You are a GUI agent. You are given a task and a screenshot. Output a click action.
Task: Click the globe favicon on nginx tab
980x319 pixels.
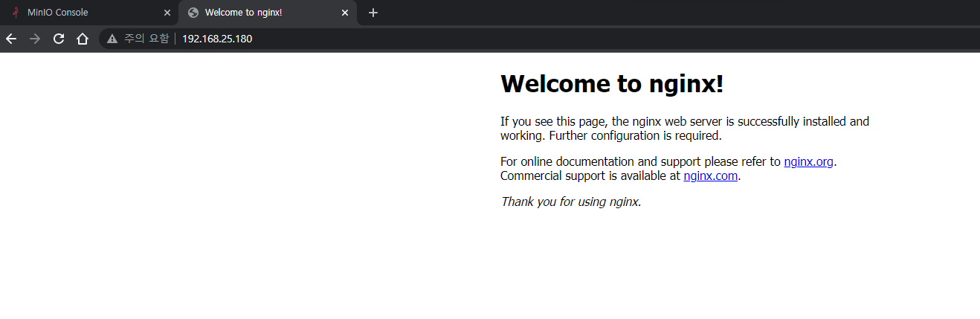193,13
